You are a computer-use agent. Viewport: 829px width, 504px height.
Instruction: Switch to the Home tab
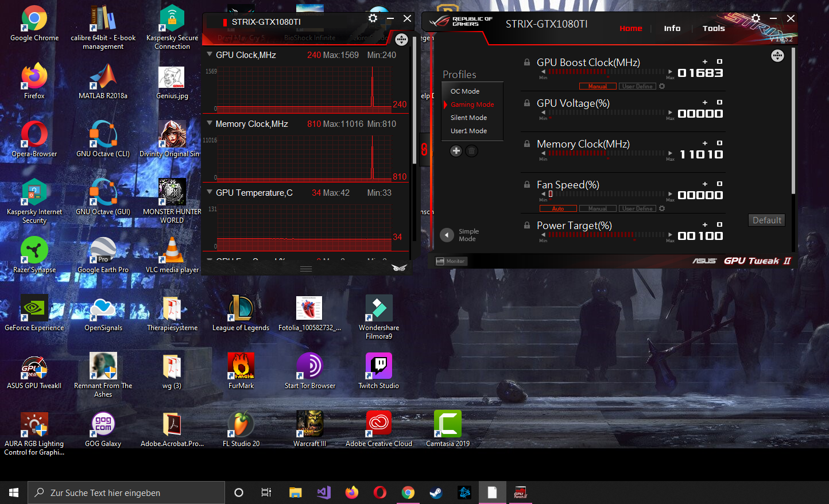pos(631,28)
